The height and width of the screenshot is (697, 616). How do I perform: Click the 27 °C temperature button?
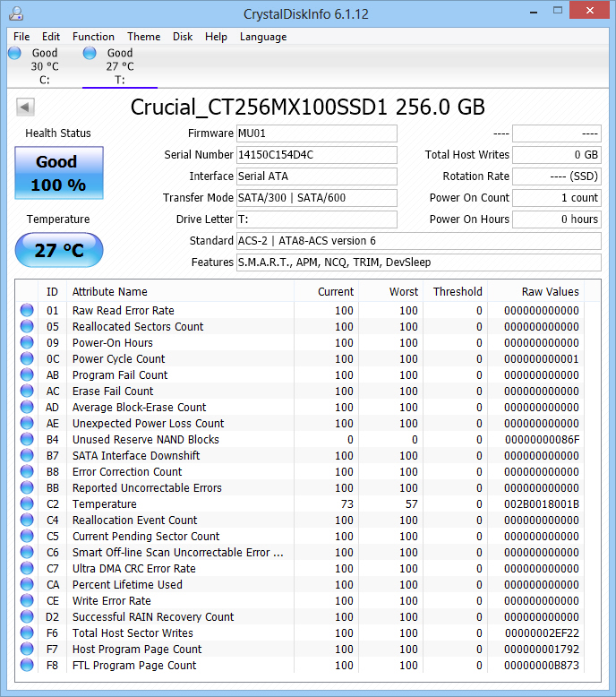click(59, 250)
